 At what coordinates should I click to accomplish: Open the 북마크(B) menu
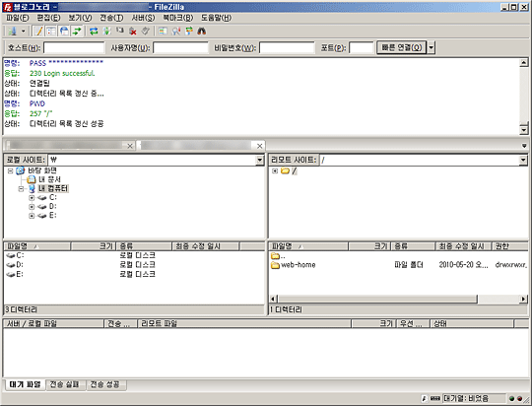click(177, 18)
